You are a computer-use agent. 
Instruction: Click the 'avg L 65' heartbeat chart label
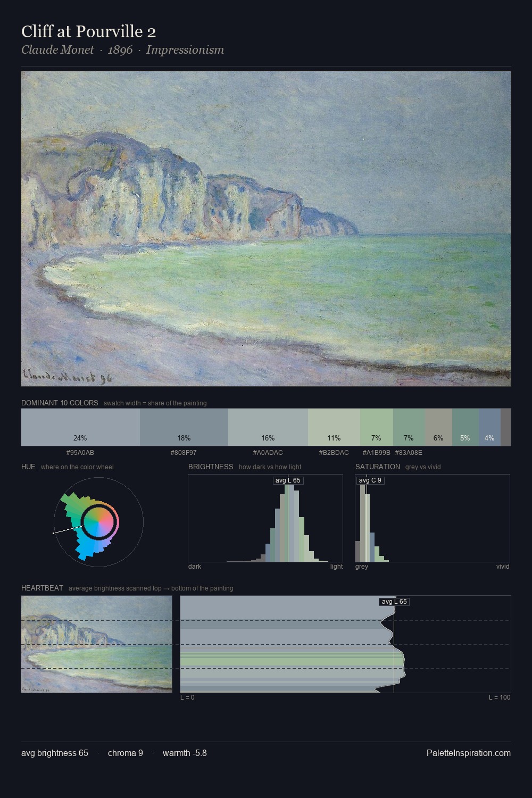[x=394, y=602]
